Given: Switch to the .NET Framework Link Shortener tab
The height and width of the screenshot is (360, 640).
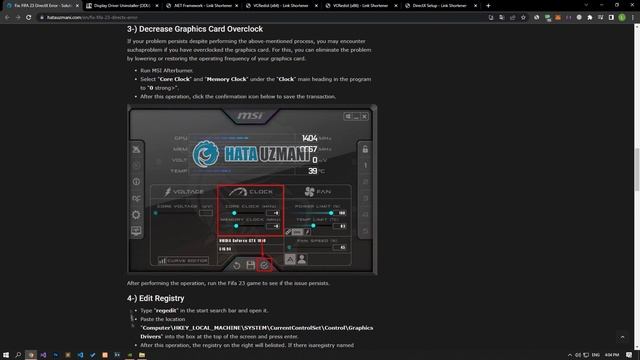Looking at the screenshot, I should (202, 6).
